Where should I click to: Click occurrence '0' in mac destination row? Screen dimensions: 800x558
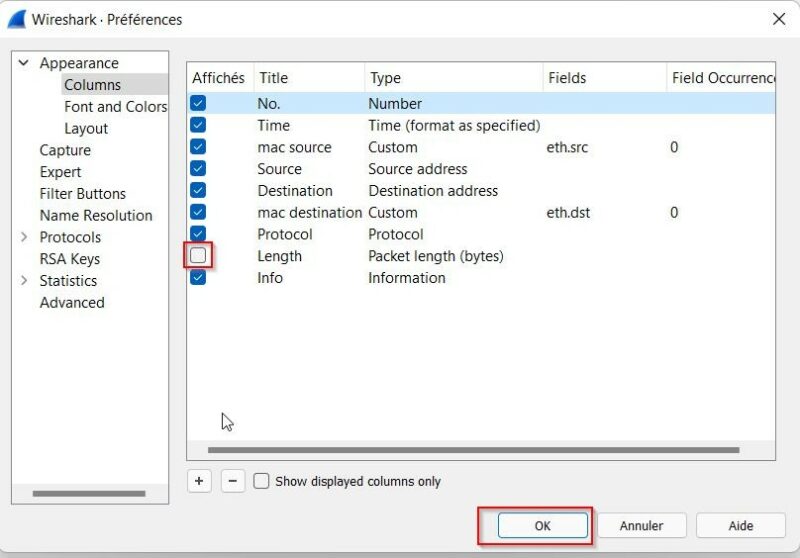click(674, 212)
